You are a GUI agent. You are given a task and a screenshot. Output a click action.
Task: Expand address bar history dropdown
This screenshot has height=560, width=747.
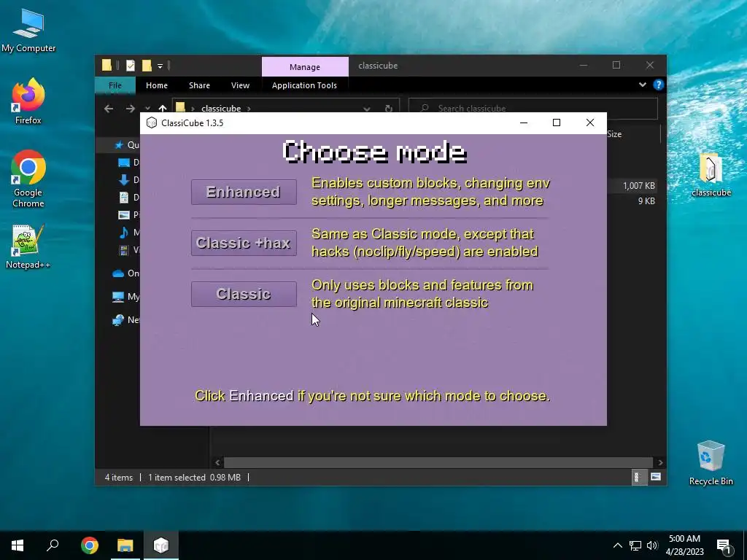(366, 109)
